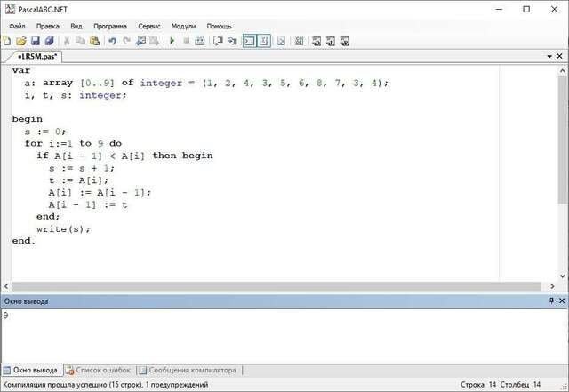Open the tab list dropdown arrow
The height and width of the screenshot is (392, 569).
(x=549, y=56)
